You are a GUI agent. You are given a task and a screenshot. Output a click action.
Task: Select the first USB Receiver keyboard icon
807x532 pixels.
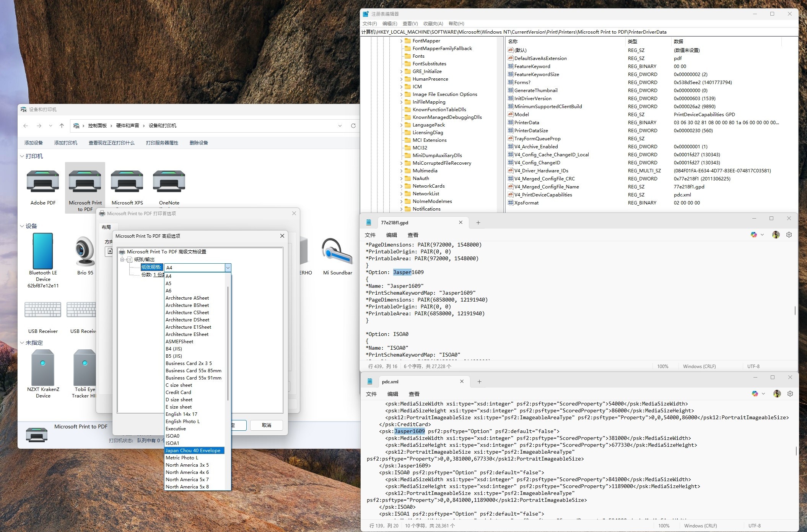pyautogui.click(x=43, y=310)
